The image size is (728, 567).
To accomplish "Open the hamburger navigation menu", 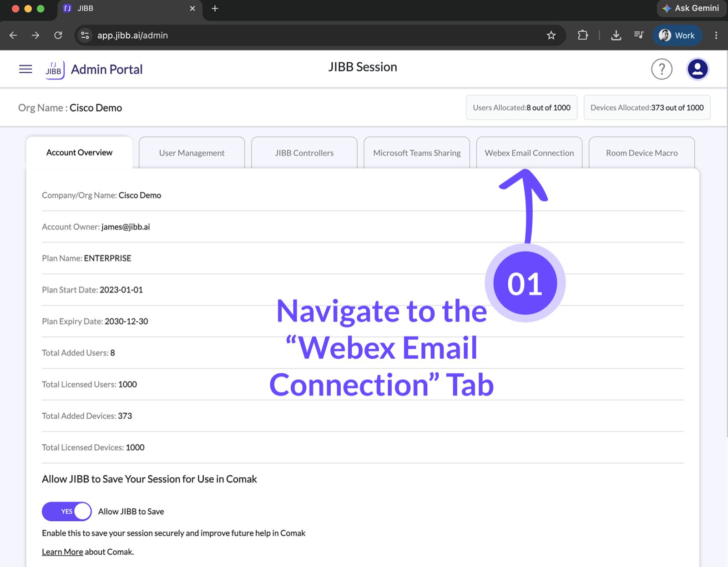I will point(25,69).
